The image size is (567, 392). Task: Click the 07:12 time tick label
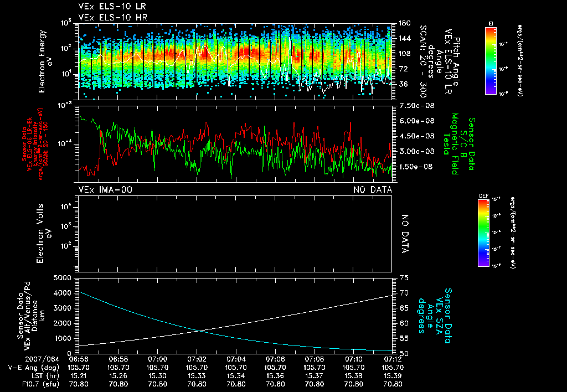[393, 359]
